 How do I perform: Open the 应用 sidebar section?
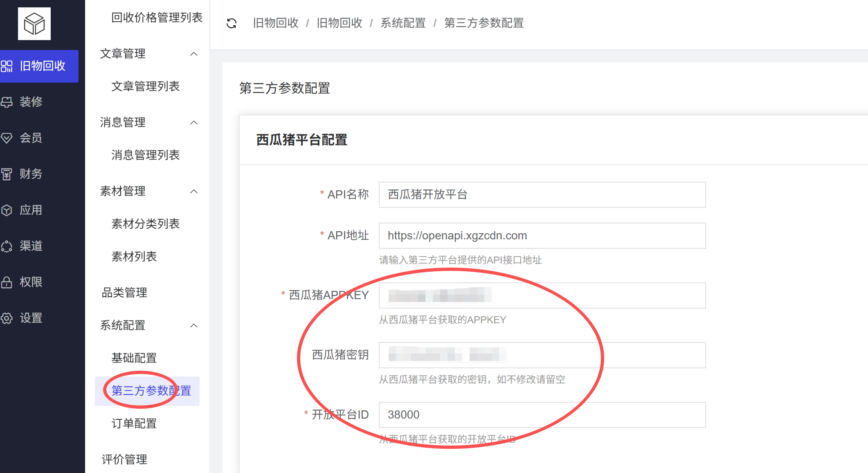[31, 210]
